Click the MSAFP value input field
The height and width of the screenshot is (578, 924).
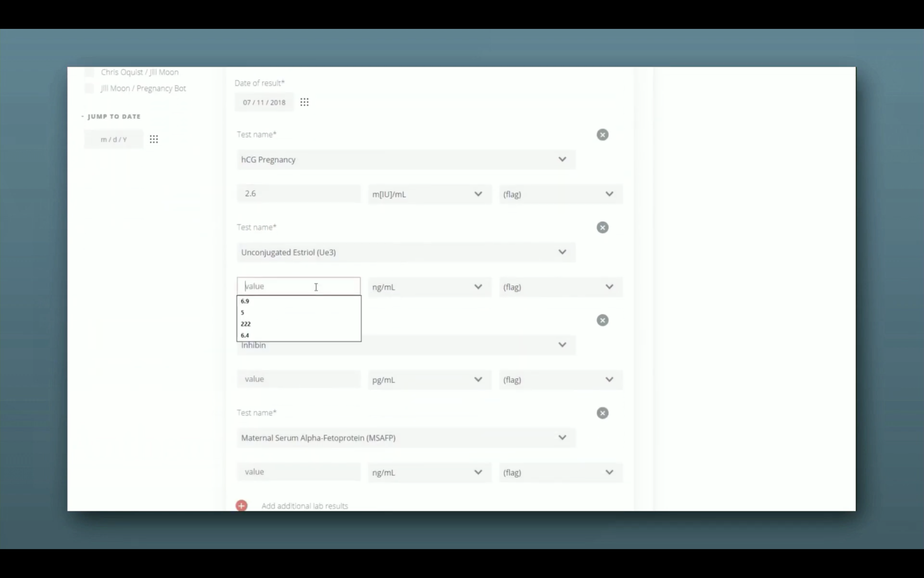pos(298,472)
